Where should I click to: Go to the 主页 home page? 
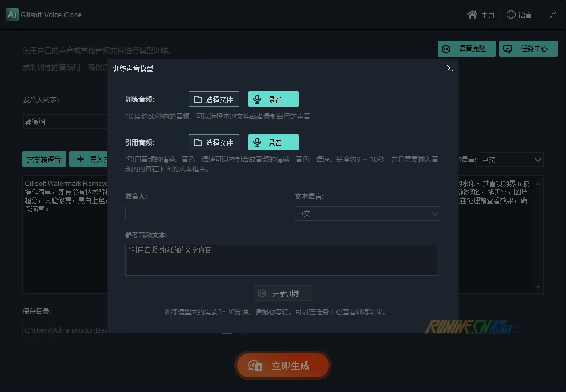coord(481,15)
